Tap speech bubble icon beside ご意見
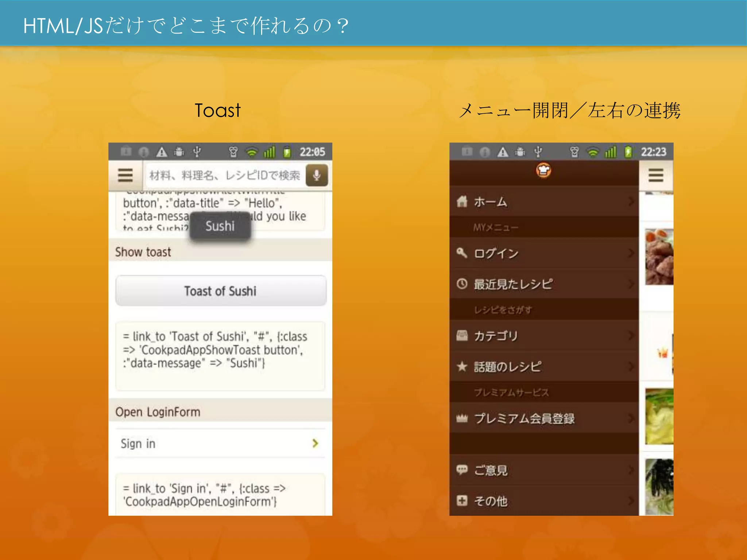Image resolution: width=747 pixels, height=560 pixels. [462, 470]
